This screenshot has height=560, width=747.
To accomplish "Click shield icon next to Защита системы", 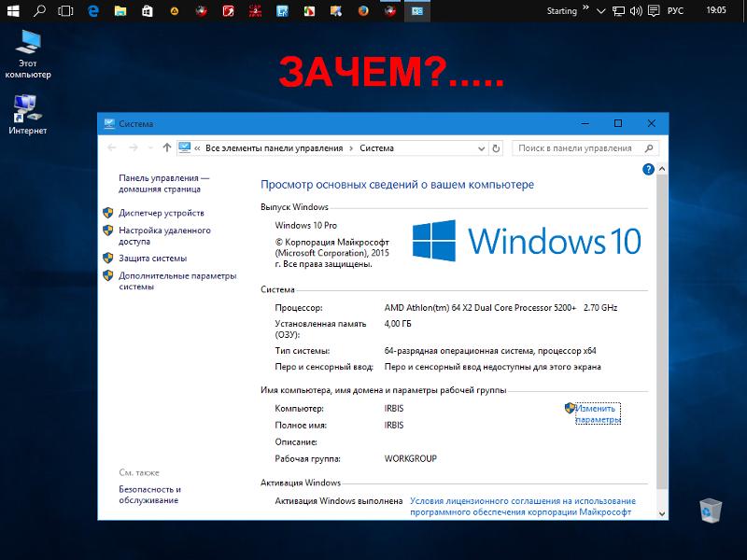I will tap(108, 258).
